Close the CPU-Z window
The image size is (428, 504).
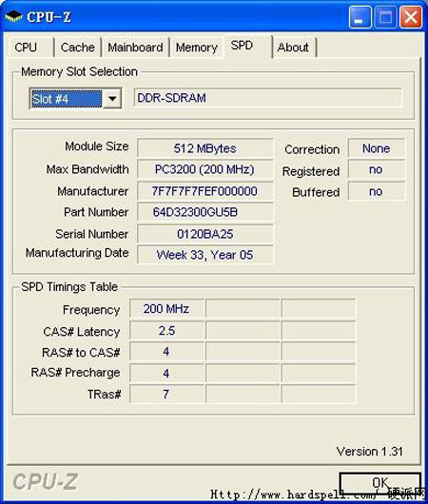click(411, 16)
